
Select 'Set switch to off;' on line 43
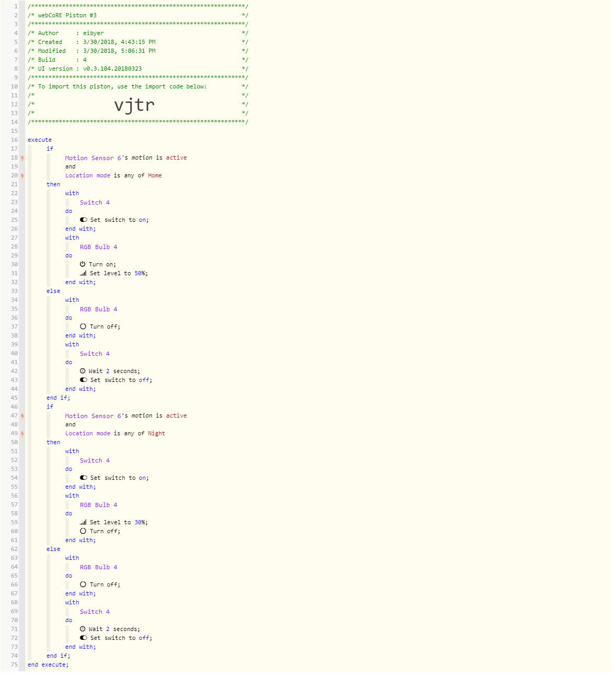(121, 380)
